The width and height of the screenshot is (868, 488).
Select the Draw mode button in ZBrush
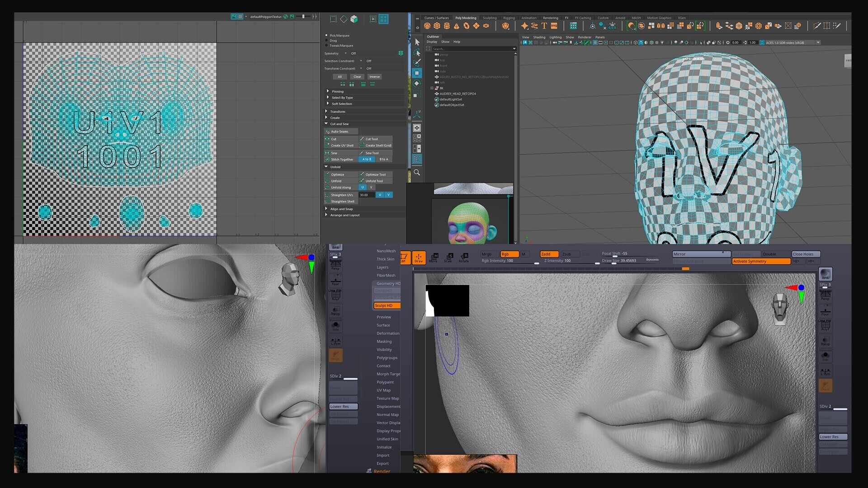(x=419, y=258)
